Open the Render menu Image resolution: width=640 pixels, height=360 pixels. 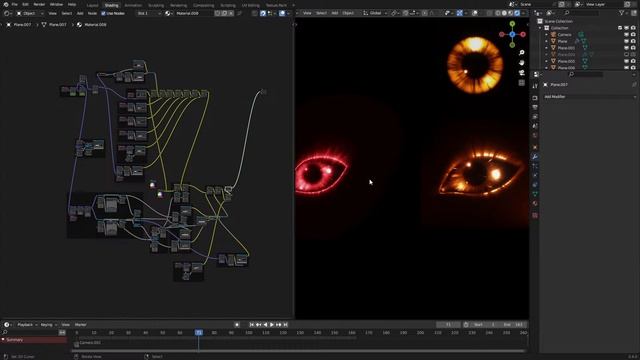tap(39, 4)
